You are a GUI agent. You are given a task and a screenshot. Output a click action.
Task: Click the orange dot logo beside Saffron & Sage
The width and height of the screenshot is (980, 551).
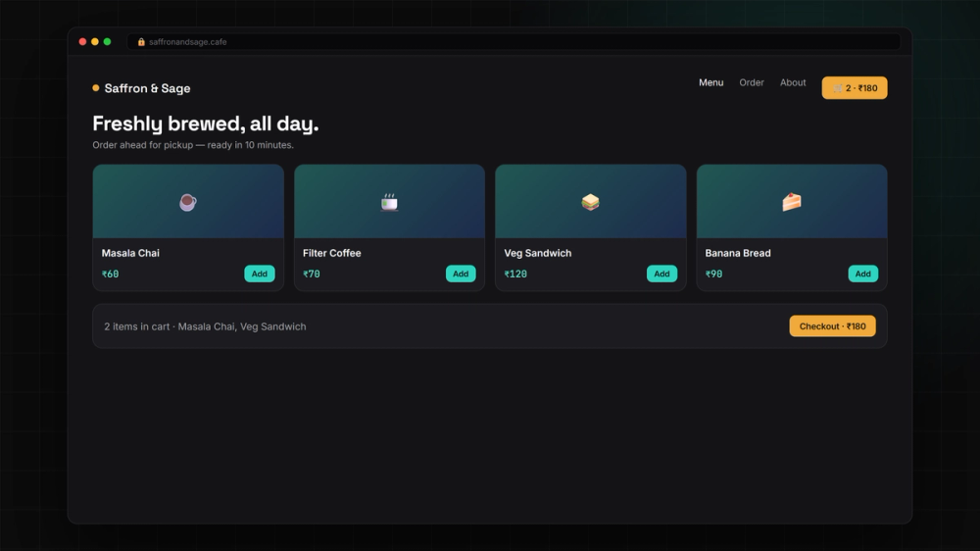click(96, 88)
